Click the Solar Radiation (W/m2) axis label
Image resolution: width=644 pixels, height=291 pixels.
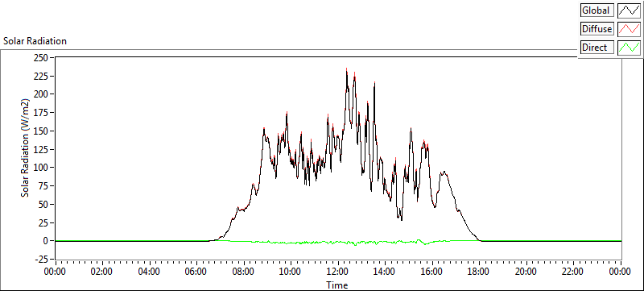point(26,148)
